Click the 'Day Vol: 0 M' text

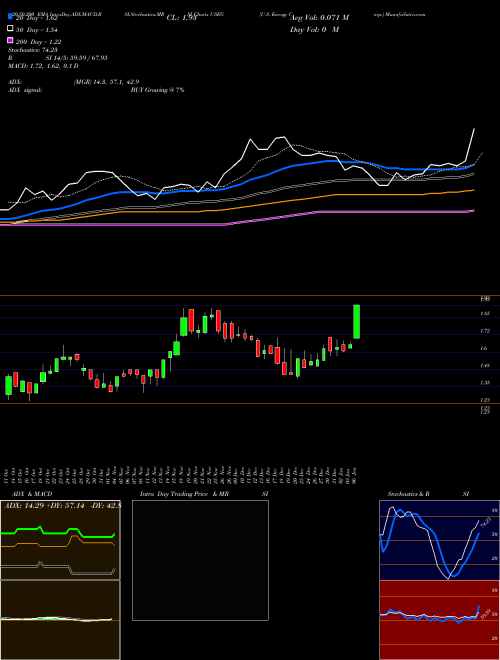click(314, 29)
